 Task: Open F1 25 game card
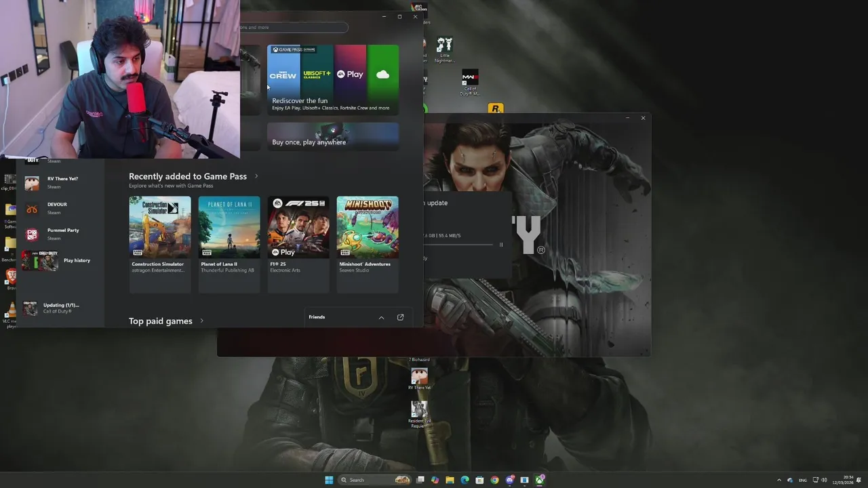click(298, 244)
